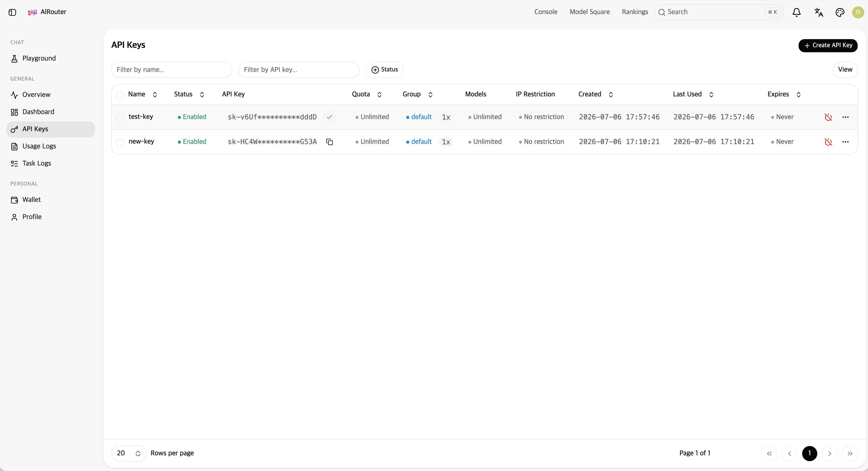Open Playground in the sidebar
Image resolution: width=868 pixels, height=471 pixels.
[50, 59]
